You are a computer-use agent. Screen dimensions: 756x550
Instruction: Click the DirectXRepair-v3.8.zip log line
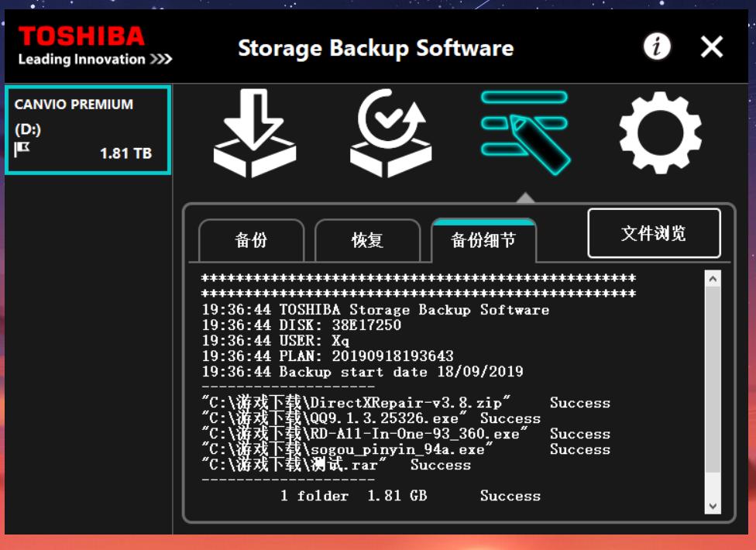point(406,403)
